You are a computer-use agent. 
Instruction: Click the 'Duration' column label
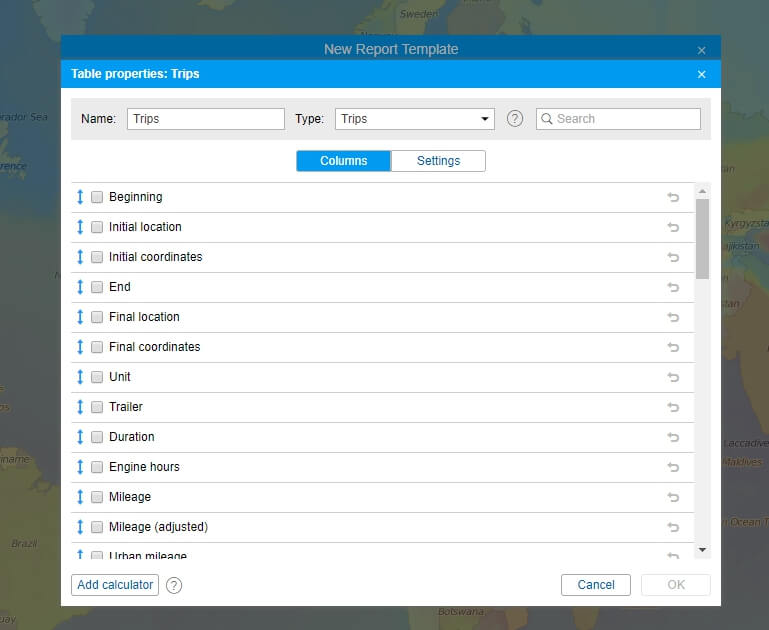pyautogui.click(x=131, y=436)
